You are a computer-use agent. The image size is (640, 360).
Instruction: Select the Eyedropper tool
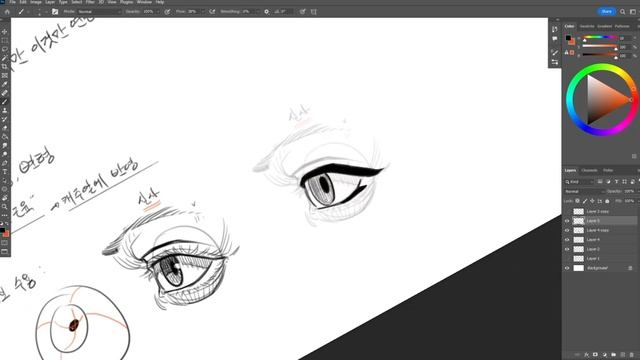(4, 84)
